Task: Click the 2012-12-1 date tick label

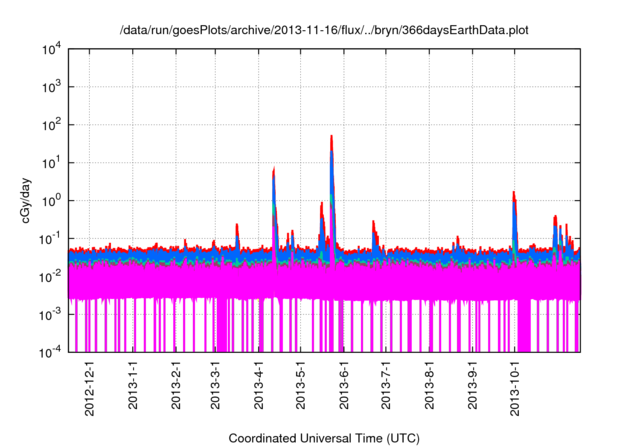Action: pos(89,388)
